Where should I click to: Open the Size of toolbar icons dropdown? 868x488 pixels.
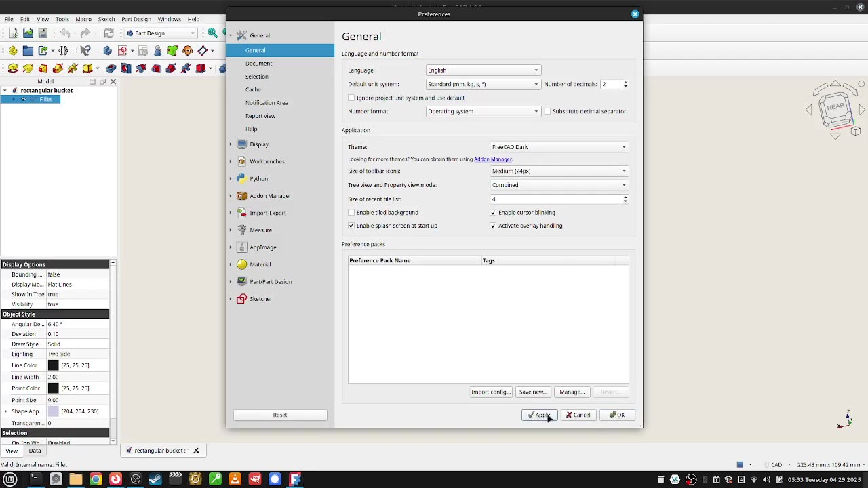tap(559, 171)
